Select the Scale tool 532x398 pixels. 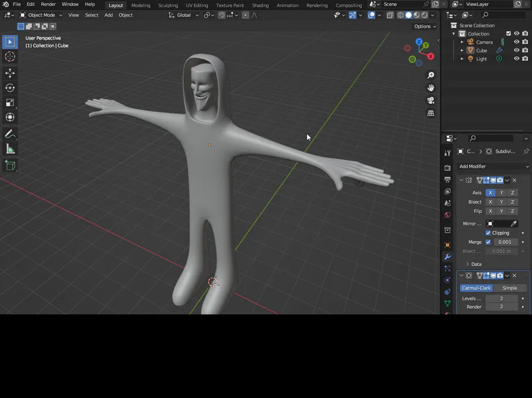click(x=10, y=103)
